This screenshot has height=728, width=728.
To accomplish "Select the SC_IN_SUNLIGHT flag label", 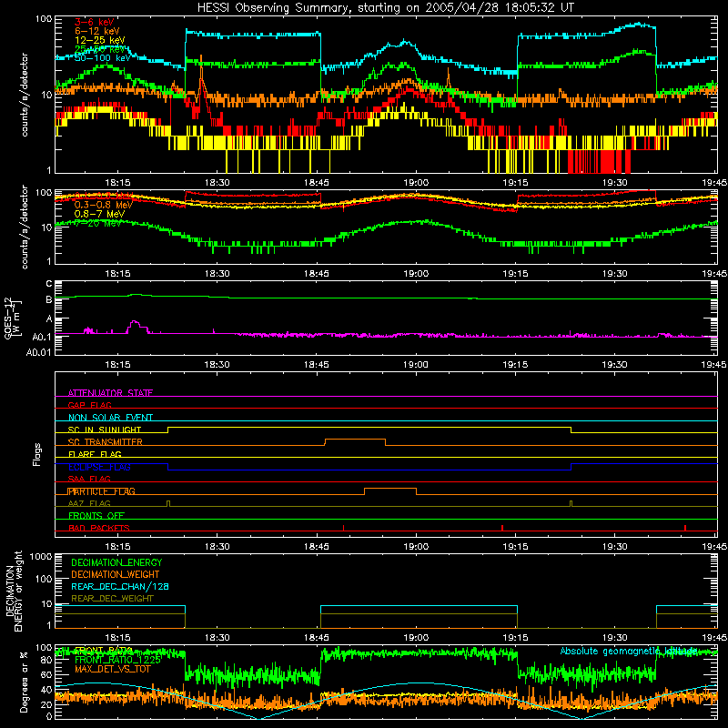I will (x=105, y=430).
